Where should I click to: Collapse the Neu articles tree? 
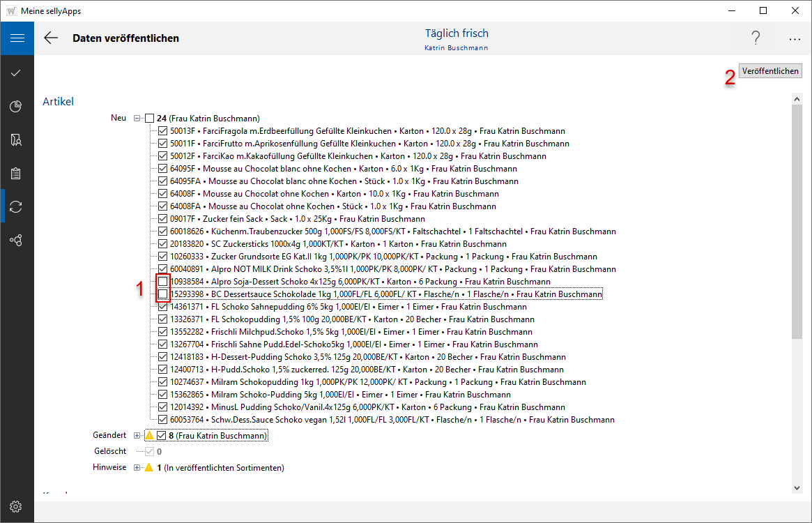[137, 119]
